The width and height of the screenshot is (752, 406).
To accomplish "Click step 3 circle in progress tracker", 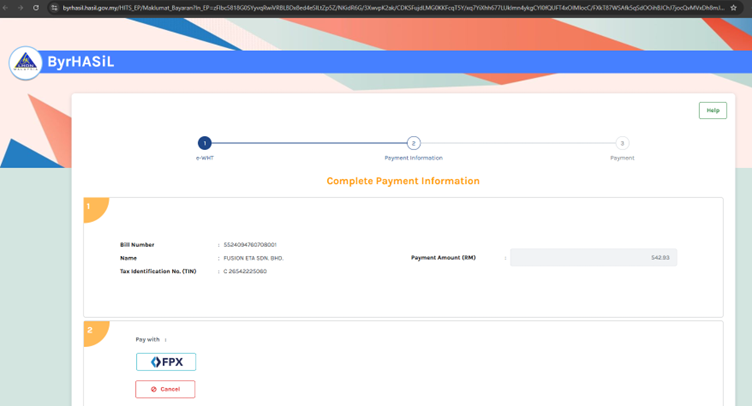I will [x=622, y=143].
